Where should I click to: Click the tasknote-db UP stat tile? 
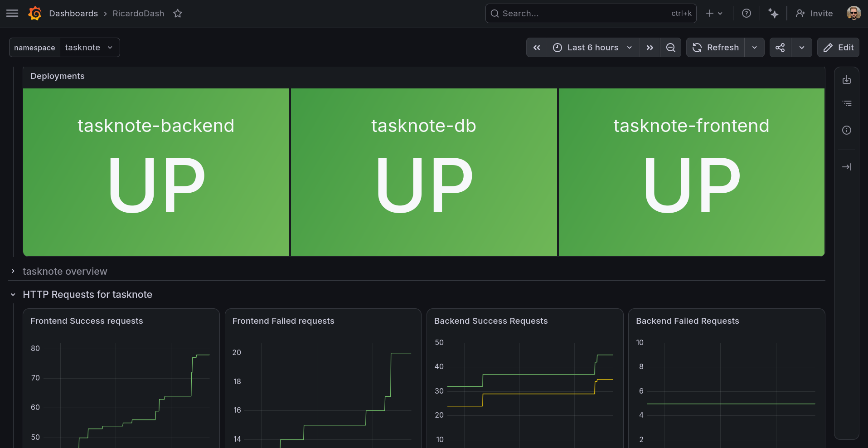click(424, 172)
